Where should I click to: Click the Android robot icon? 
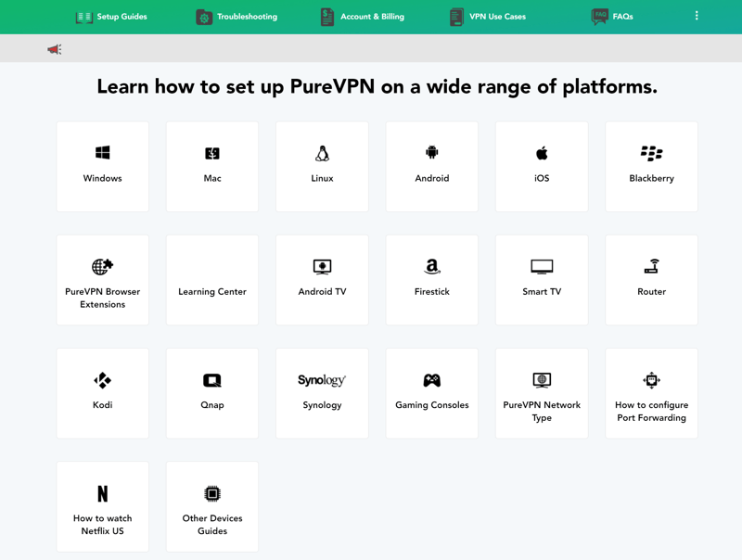[x=432, y=152]
